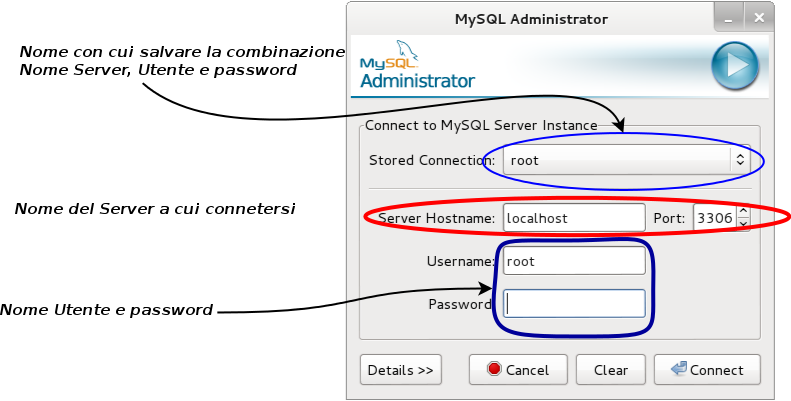Click into the empty Password field
This screenshot has width=791, height=401.
[574, 304]
